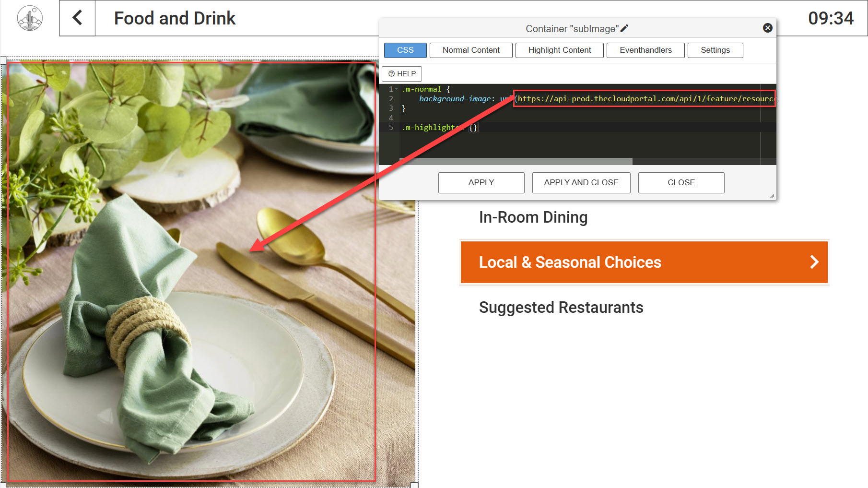Image resolution: width=868 pixels, height=488 pixels.
Task: Click the 09:34 clock display
Action: point(831,18)
